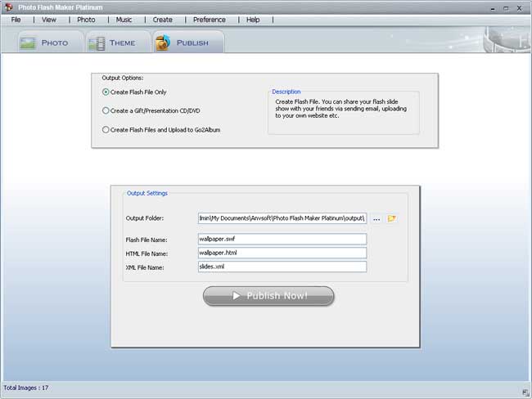Select Create a Gift/Presentation CD/DVD option
The image size is (532, 399).
151,111
